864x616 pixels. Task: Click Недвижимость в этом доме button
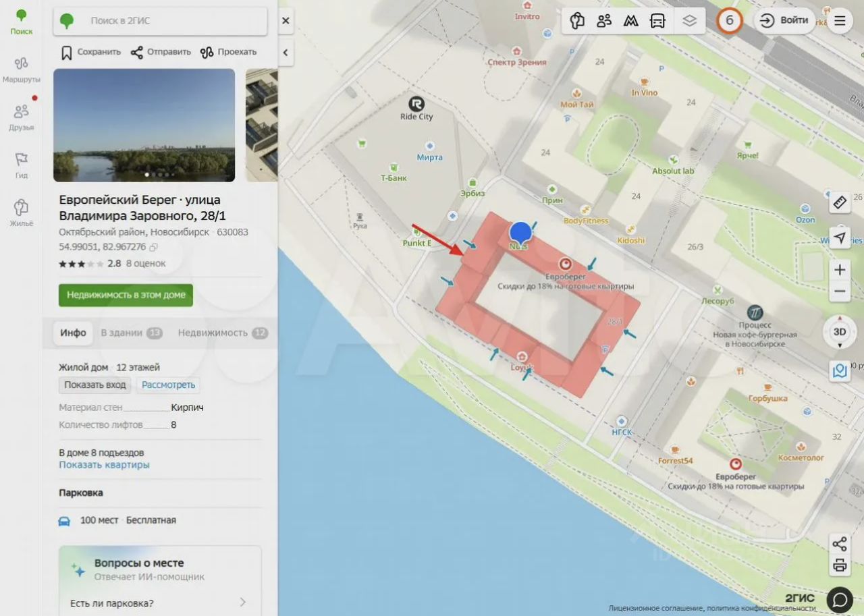coord(126,295)
